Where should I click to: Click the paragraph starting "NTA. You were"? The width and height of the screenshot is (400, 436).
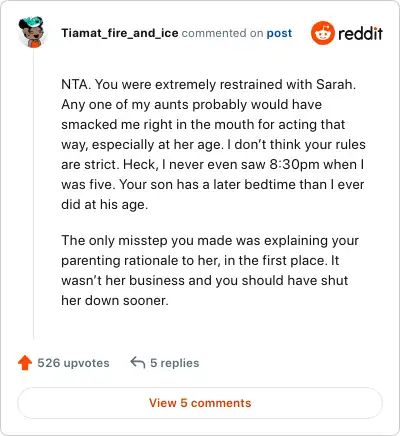click(x=213, y=144)
